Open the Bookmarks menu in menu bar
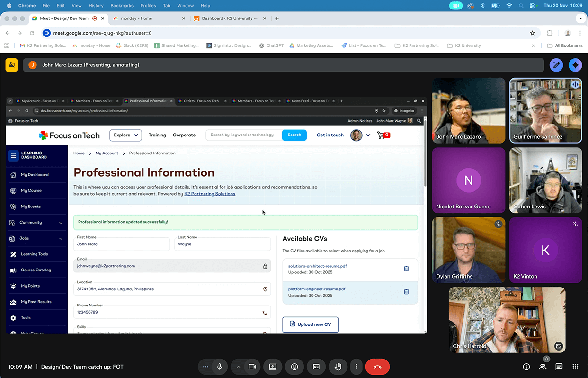The image size is (588, 378). (x=122, y=6)
